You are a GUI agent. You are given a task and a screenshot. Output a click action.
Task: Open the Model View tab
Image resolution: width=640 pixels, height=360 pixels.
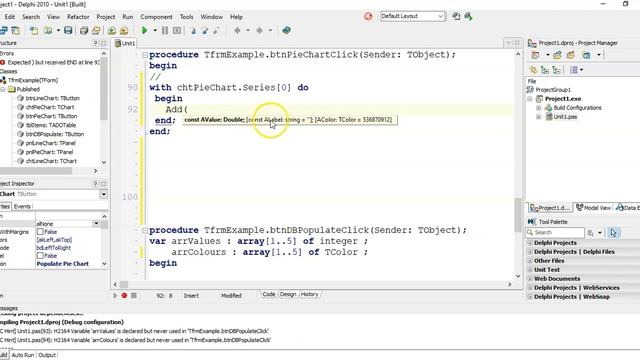tap(593, 208)
